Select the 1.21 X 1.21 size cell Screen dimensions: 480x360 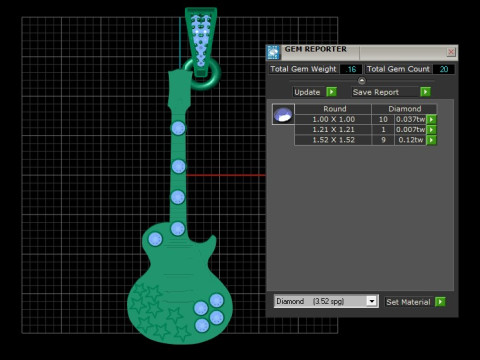click(x=333, y=130)
